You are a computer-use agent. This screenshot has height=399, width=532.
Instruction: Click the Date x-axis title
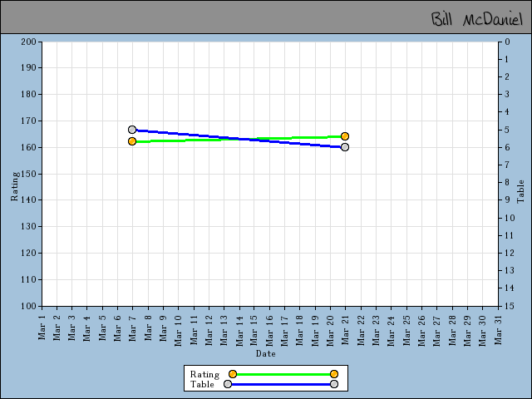(266, 353)
